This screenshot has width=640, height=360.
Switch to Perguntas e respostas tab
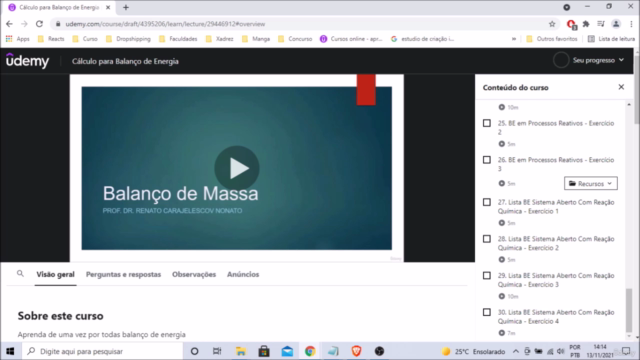[x=123, y=274]
